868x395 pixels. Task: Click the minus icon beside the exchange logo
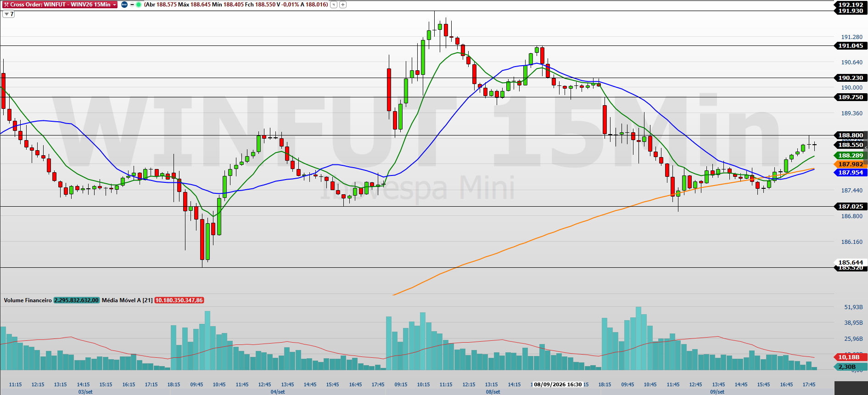[132, 5]
